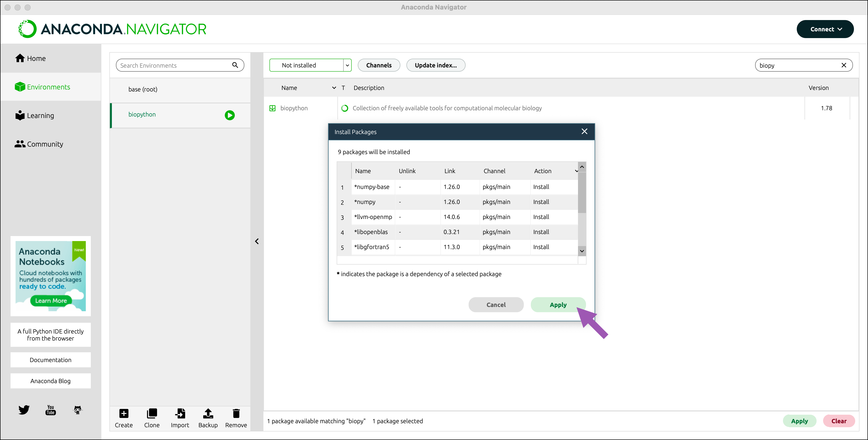Click the Import environment icon
This screenshot has width=868, height=440.
[x=180, y=413]
